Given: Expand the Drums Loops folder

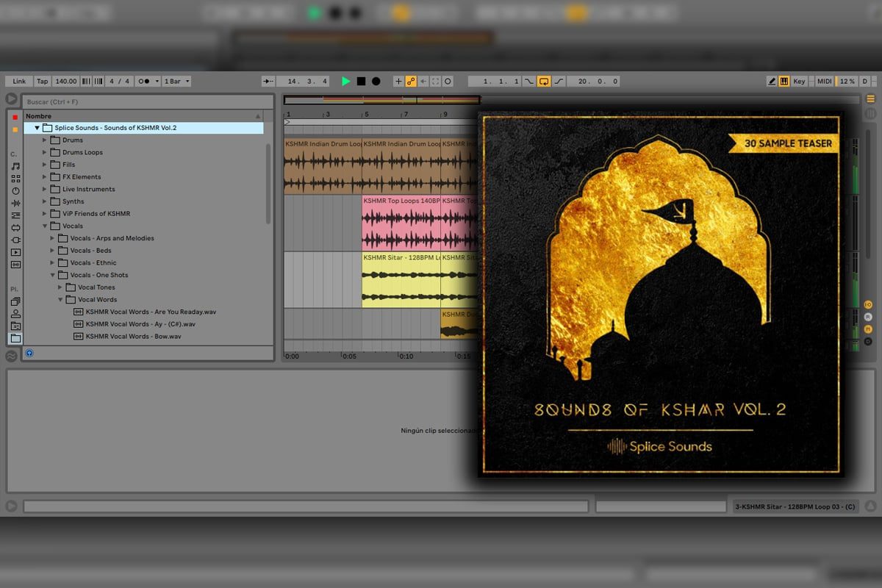Looking at the screenshot, I should pyautogui.click(x=45, y=152).
